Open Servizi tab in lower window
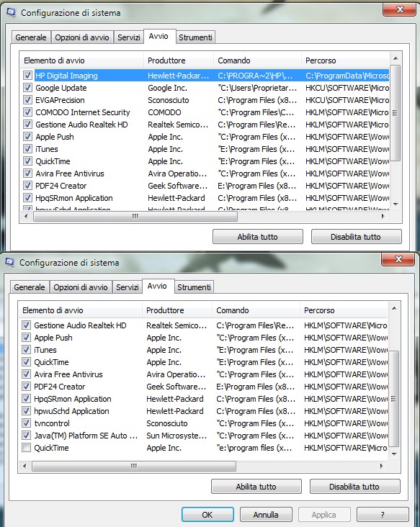 point(127,287)
